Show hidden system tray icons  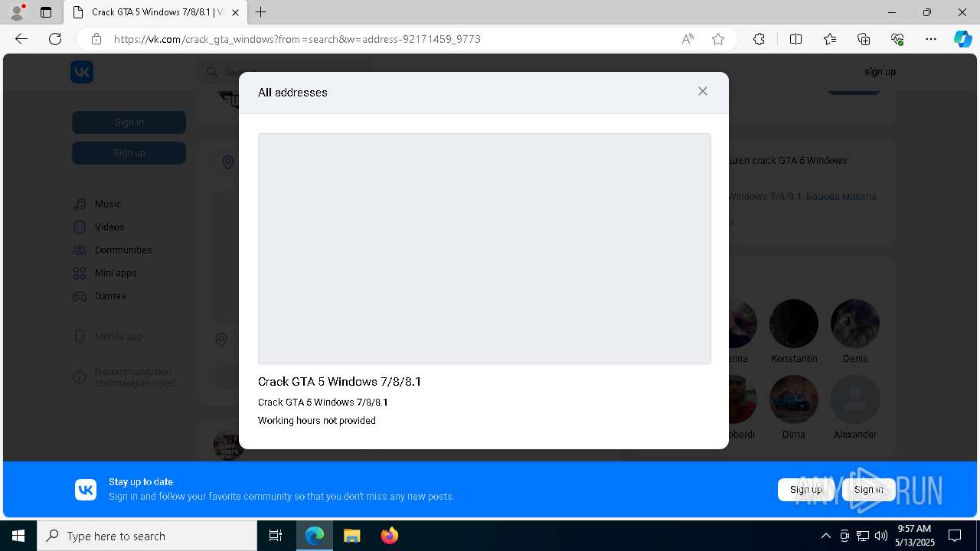click(x=826, y=536)
